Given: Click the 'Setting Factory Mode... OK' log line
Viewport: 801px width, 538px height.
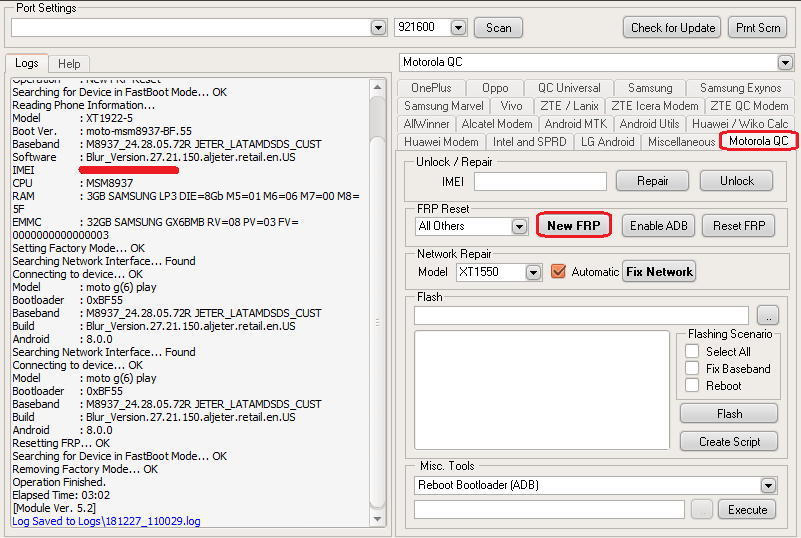Looking at the screenshot, I should tap(79, 248).
